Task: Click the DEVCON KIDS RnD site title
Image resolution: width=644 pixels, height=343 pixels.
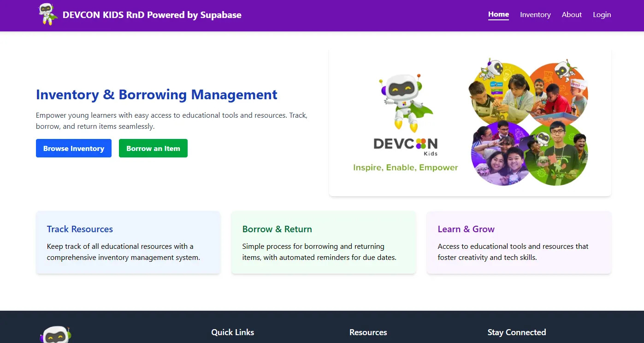Action: click(152, 15)
